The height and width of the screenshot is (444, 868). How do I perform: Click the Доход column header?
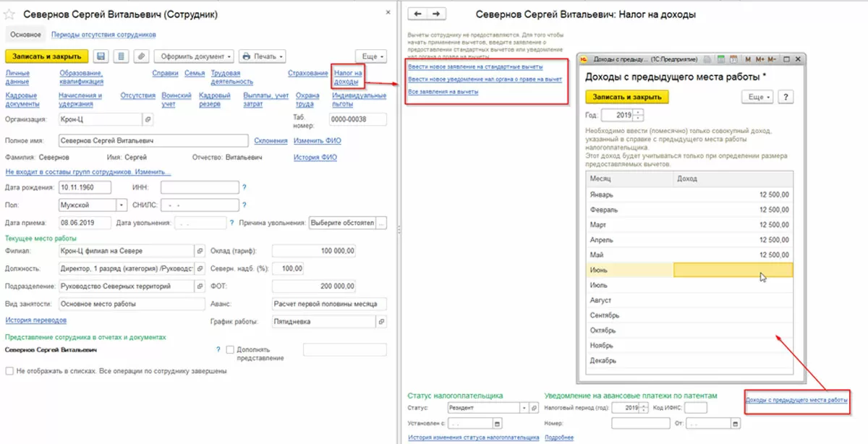pyautogui.click(x=733, y=179)
